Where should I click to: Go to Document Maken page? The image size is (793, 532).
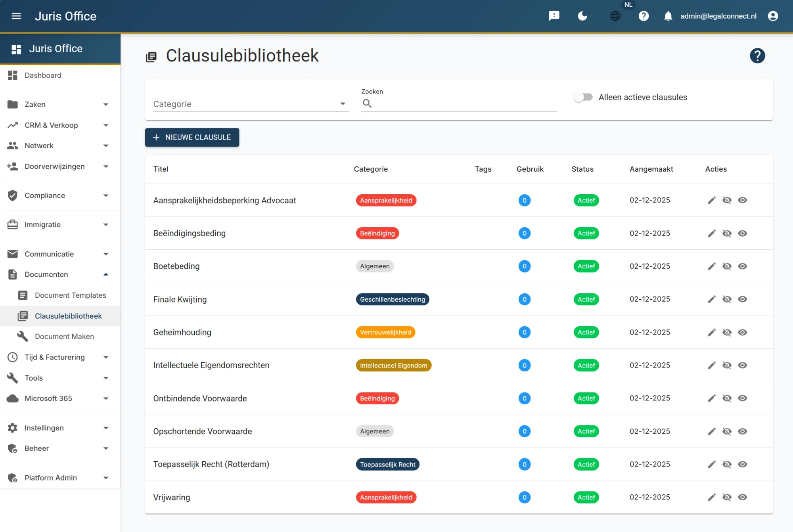[x=64, y=337]
